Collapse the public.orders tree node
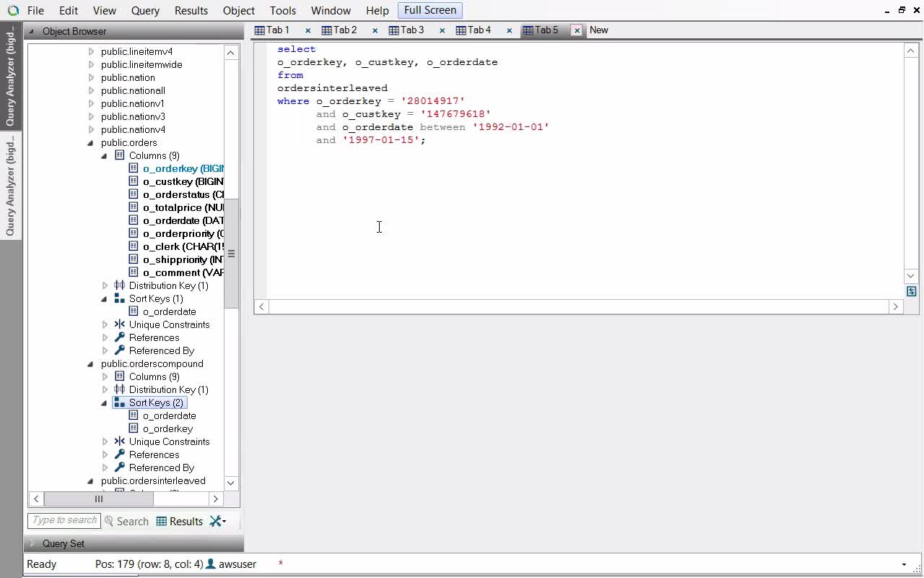924x578 pixels. (91, 142)
